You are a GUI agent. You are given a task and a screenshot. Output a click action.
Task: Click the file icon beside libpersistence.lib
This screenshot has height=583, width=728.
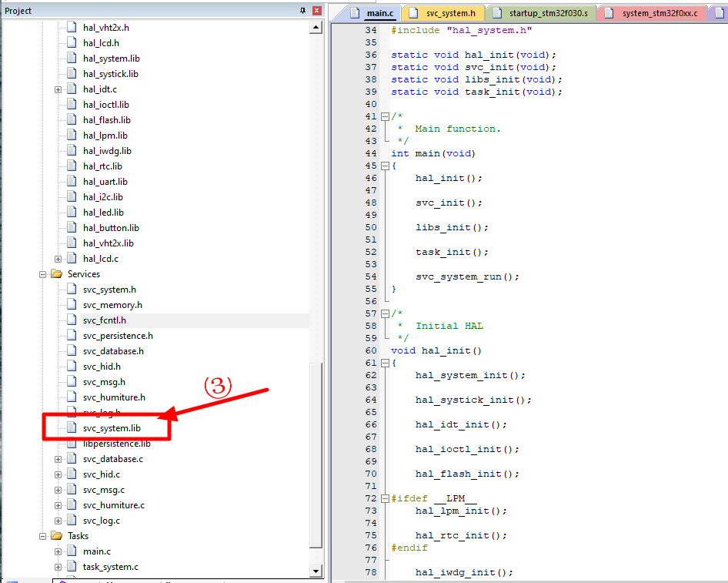pyautogui.click(x=72, y=444)
